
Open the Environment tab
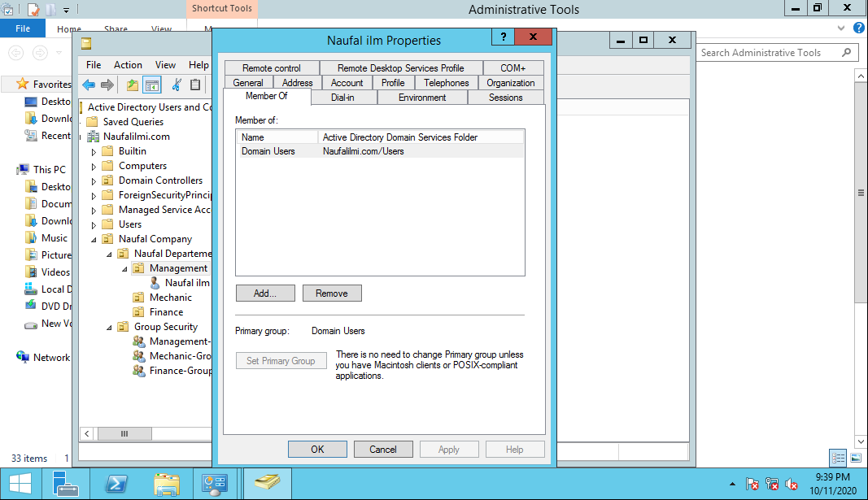tap(422, 98)
